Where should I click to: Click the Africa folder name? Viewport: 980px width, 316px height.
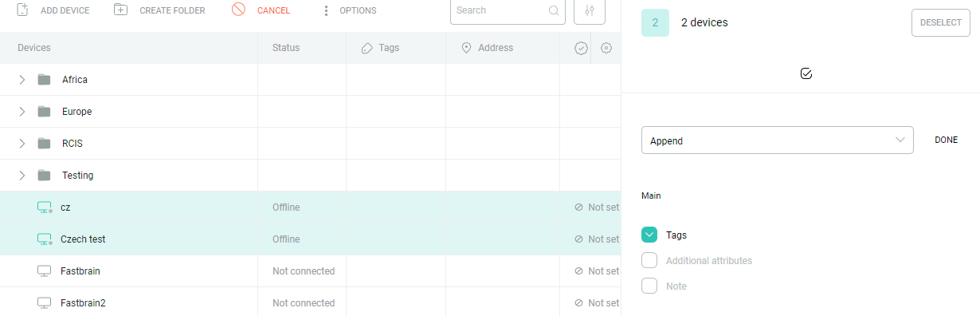click(75, 80)
